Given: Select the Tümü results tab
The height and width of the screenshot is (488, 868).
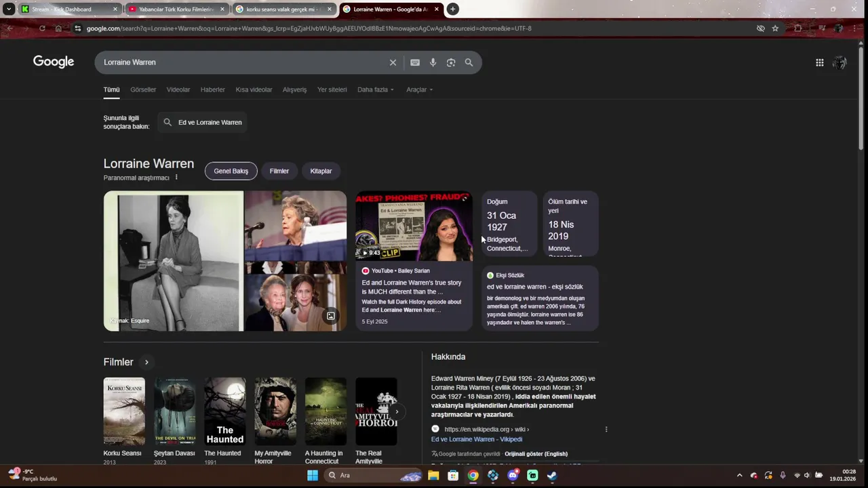Looking at the screenshot, I should (x=111, y=89).
